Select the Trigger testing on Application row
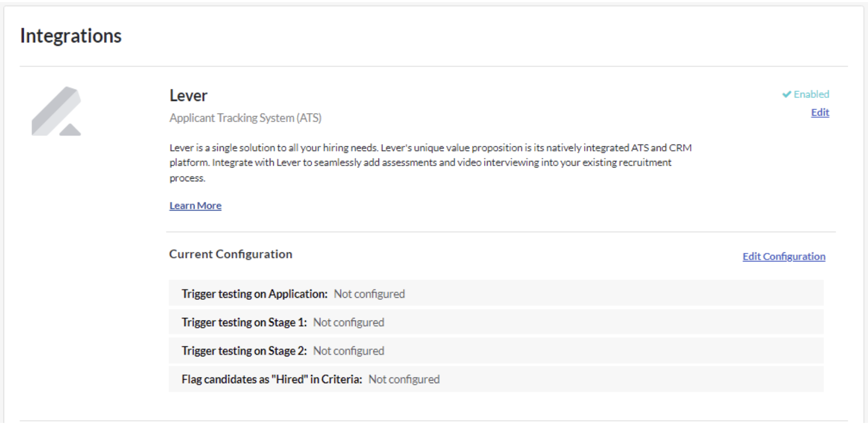Image resolution: width=868 pixels, height=425 pixels. (x=496, y=293)
